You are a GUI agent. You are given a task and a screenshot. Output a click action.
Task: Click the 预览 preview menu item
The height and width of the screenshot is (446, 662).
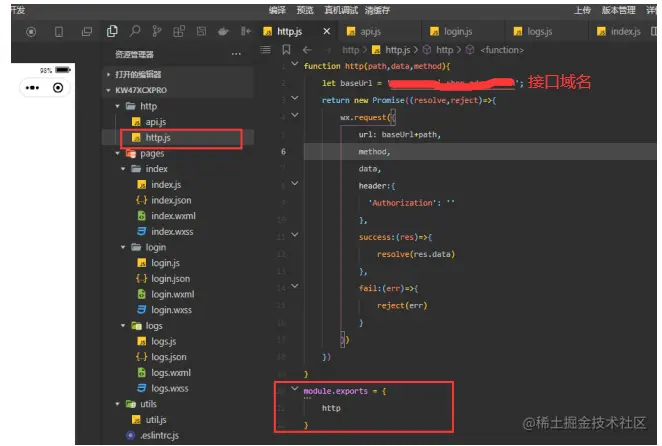305,10
